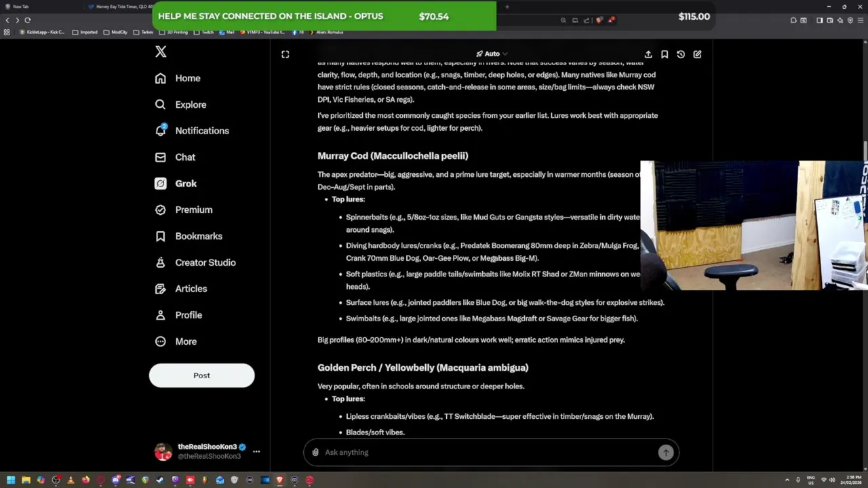Viewport: 868px width, 488px height.
Task: Open the Twitch bookmark
Action: [x=204, y=32]
